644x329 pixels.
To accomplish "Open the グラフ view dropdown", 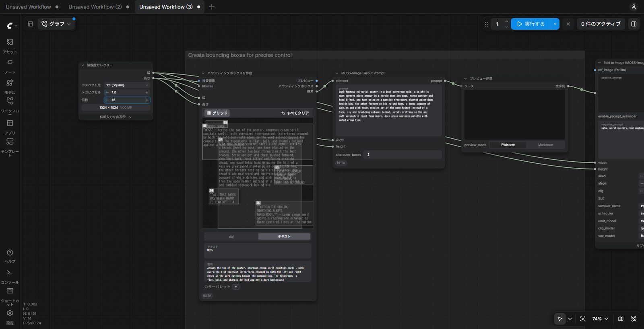I will pyautogui.click(x=56, y=24).
